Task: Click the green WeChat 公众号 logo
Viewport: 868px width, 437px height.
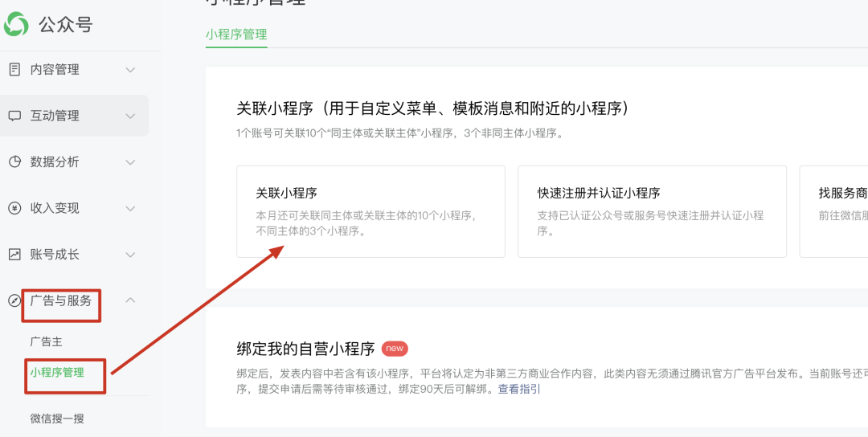Action: point(15,24)
